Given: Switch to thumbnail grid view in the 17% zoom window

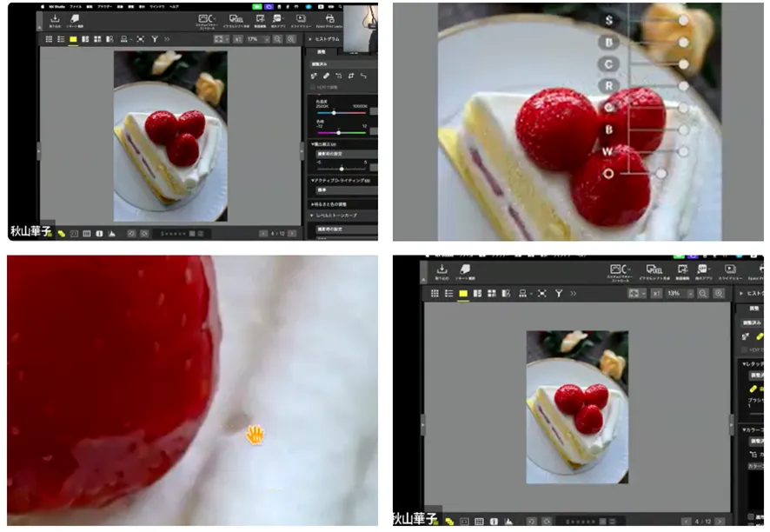Looking at the screenshot, I should (48, 39).
